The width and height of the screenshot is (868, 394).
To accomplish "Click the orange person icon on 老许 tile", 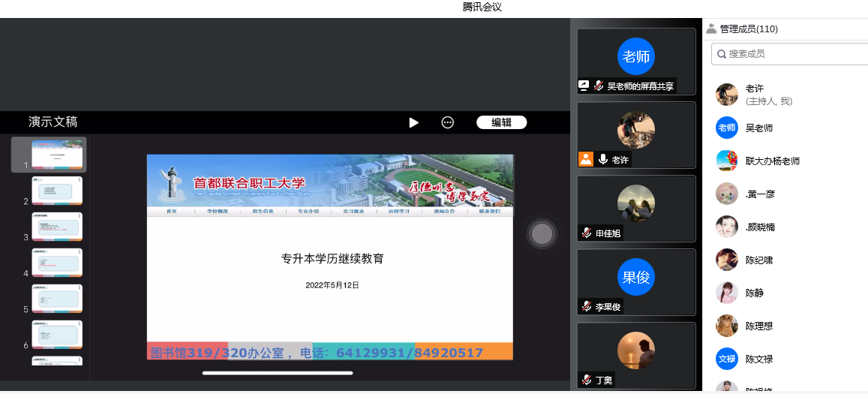I will (x=586, y=160).
